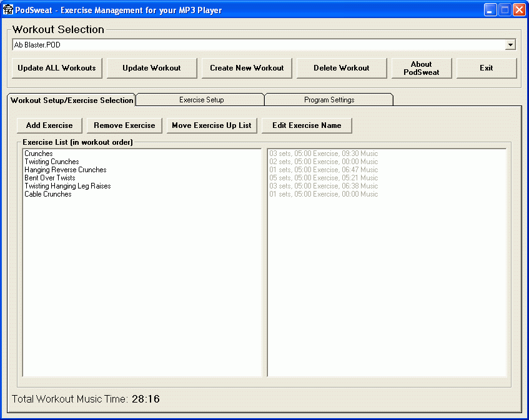The height and width of the screenshot is (420, 529).
Task: Click Update ALL Workouts button
Action: [x=57, y=68]
